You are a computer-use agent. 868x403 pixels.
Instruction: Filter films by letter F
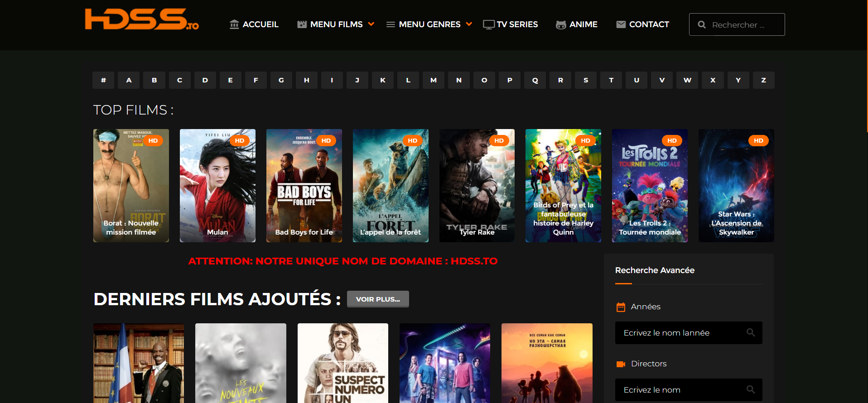click(256, 80)
